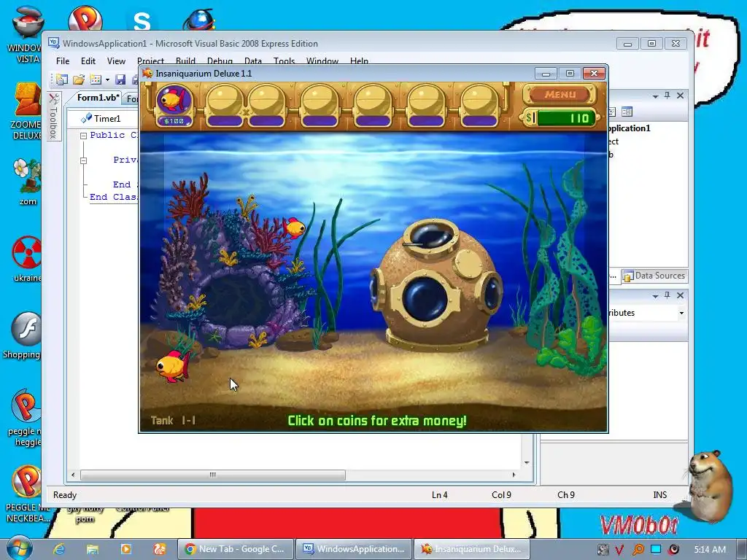Open the Build menu
747x560 pixels.
[185, 61]
